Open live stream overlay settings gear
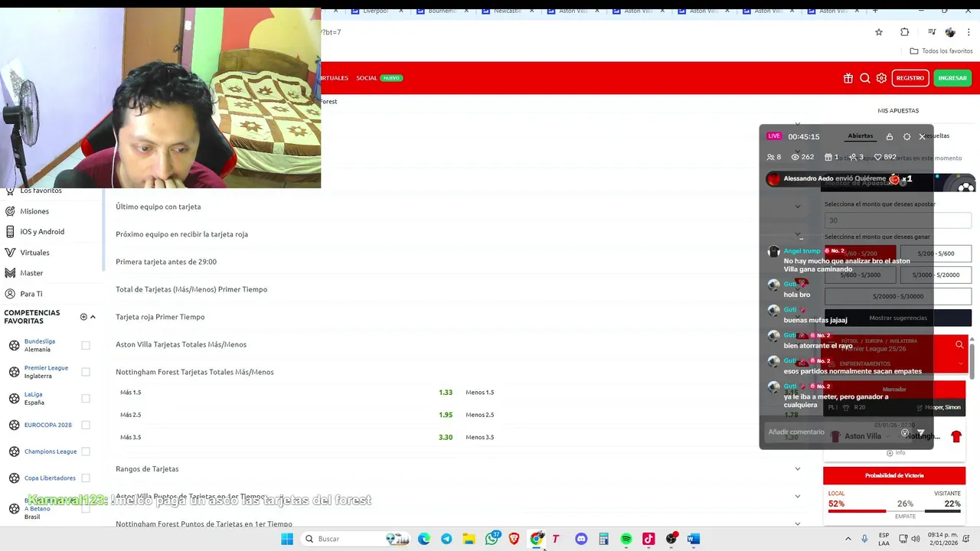Screen dimensions: 980x551 907,137
